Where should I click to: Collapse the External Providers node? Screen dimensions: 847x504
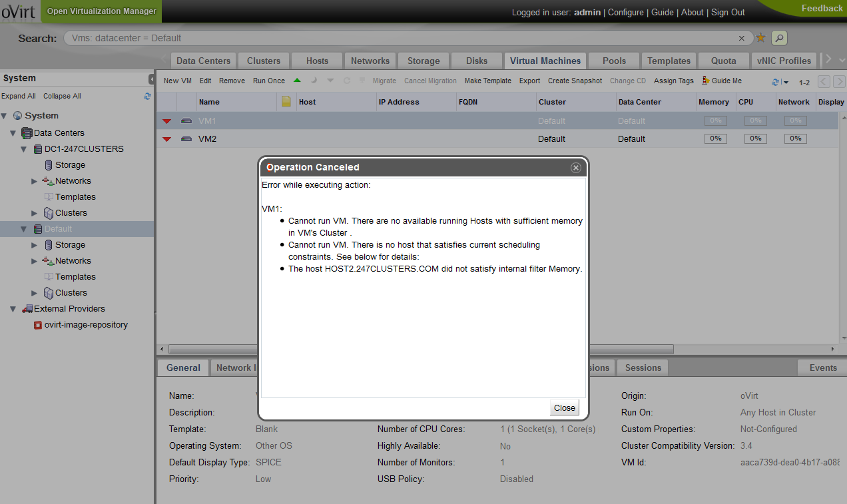[x=13, y=309]
